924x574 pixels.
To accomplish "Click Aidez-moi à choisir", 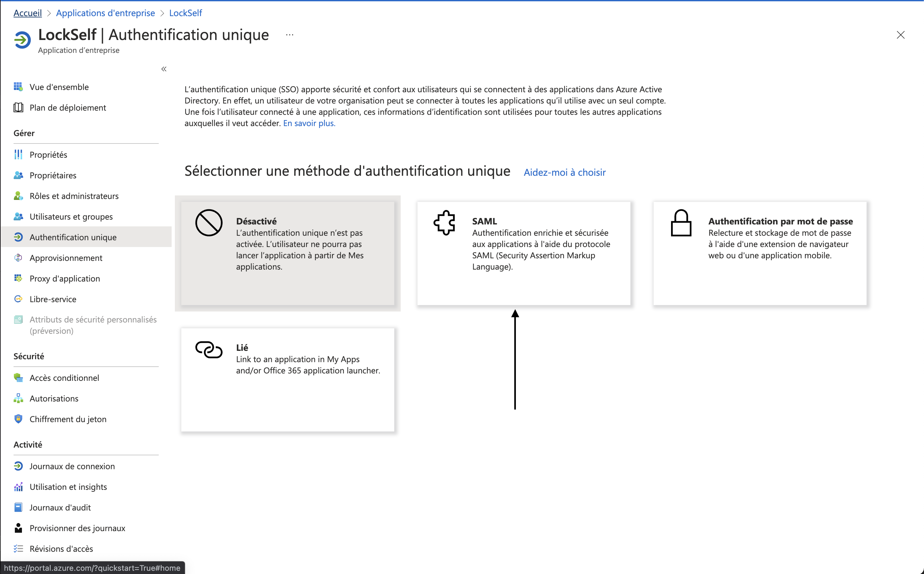I will click(x=564, y=172).
